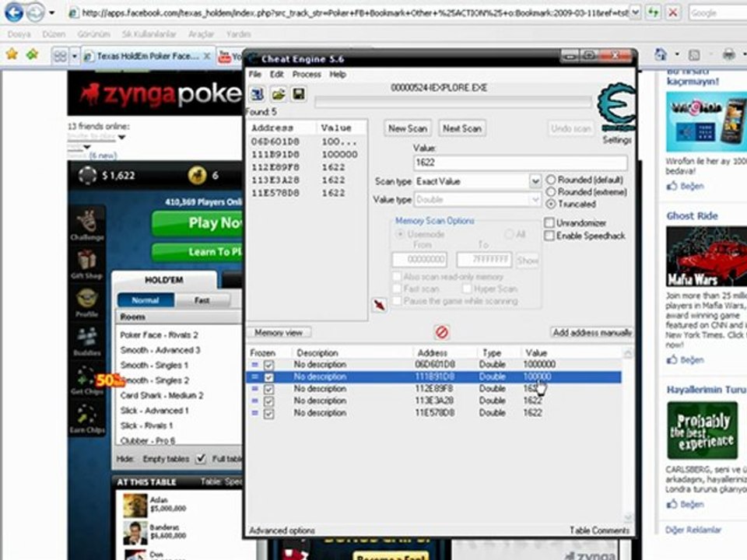Select the Normal speed tab

146,300
